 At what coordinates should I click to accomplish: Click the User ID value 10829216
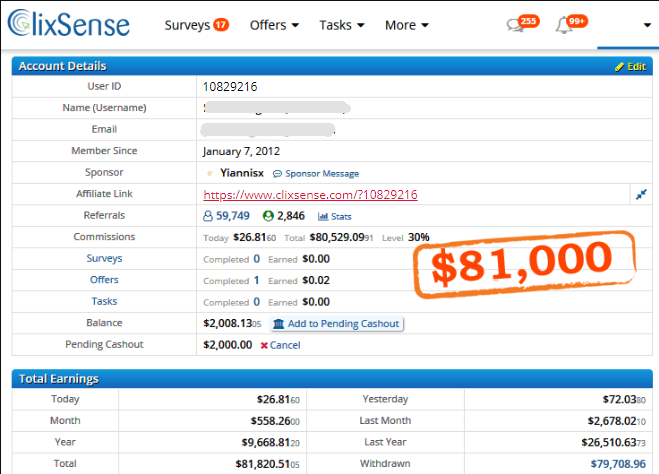(x=230, y=87)
